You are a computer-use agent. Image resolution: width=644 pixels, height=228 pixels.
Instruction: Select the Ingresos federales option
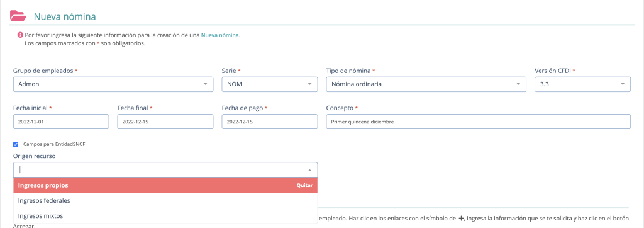coord(165,200)
